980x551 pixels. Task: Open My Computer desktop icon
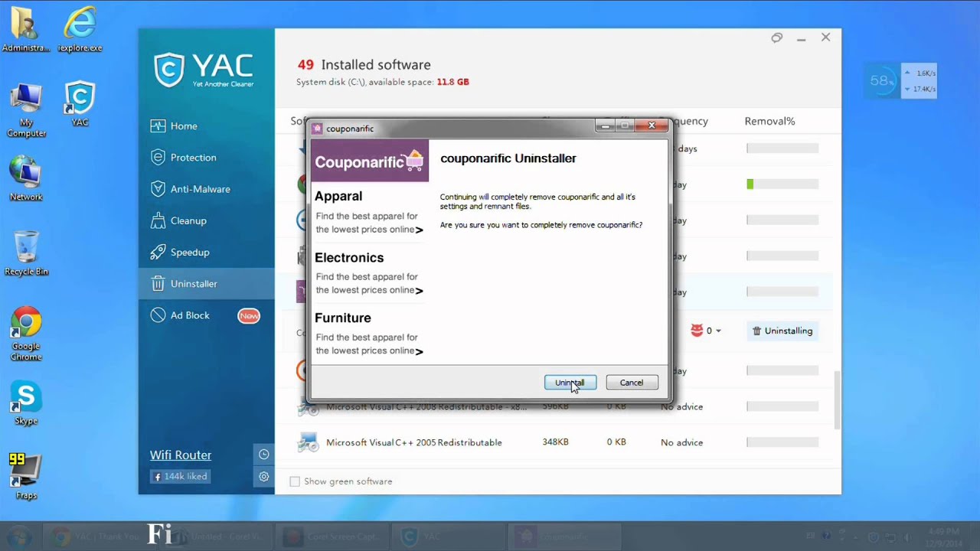[26, 112]
